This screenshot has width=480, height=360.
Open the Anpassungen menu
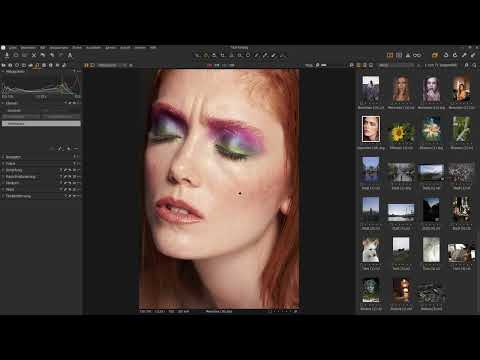[59, 48]
